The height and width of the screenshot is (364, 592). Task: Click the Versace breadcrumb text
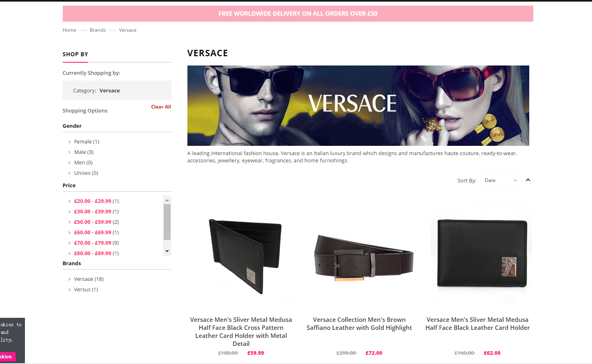[127, 30]
